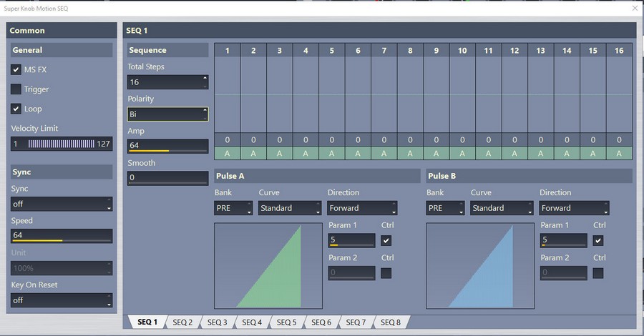
Task: Enable the Trigger checkbox
Action: pyautogui.click(x=16, y=89)
